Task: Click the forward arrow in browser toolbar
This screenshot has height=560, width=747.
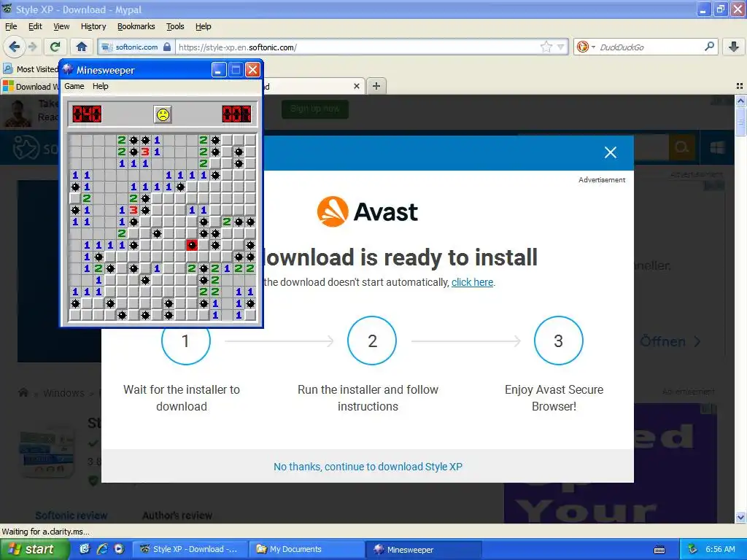Action: point(32,47)
